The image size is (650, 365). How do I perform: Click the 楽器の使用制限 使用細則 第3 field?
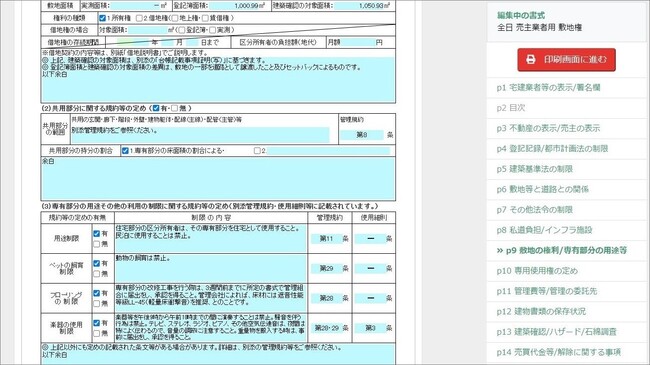click(x=371, y=328)
